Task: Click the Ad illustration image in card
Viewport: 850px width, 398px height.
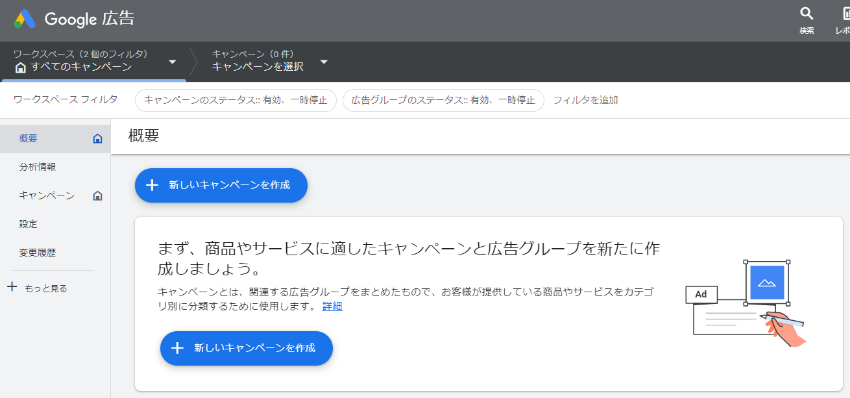Action: pos(745,305)
